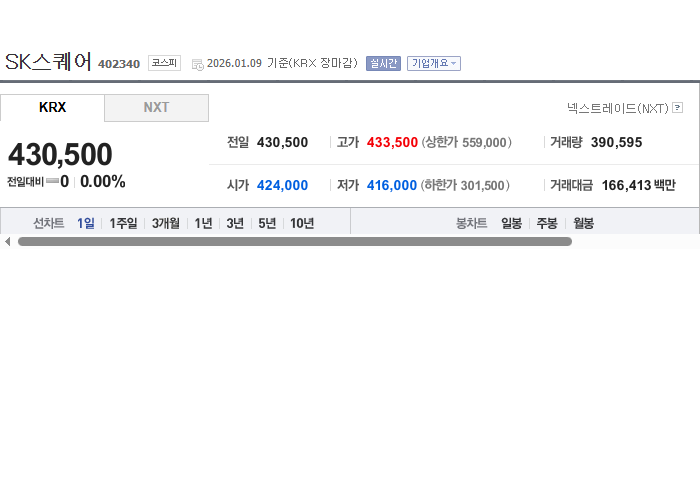Screen dimensions: 700x490
Task: Click the 전일 previous close 430,500 value
Action: point(282,142)
